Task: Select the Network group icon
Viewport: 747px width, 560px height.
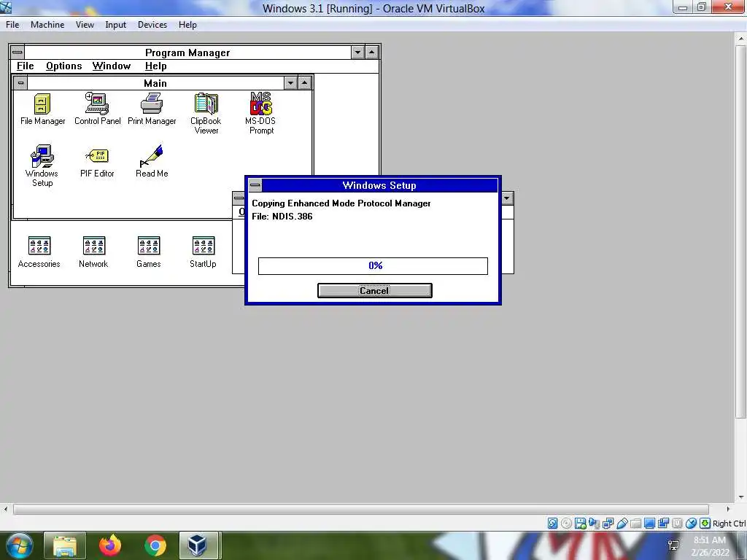Action: (x=93, y=252)
